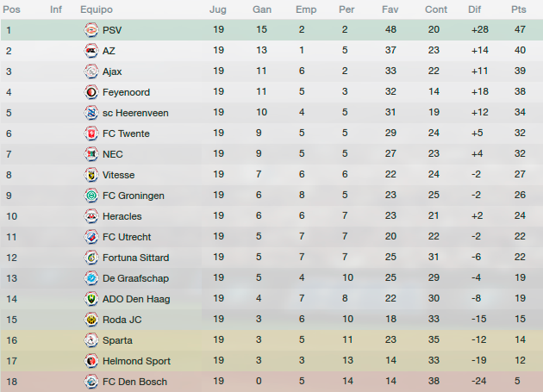The height and width of the screenshot is (392, 543).
Task: Click the Helmond Sport team name
Action: click(x=136, y=361)
